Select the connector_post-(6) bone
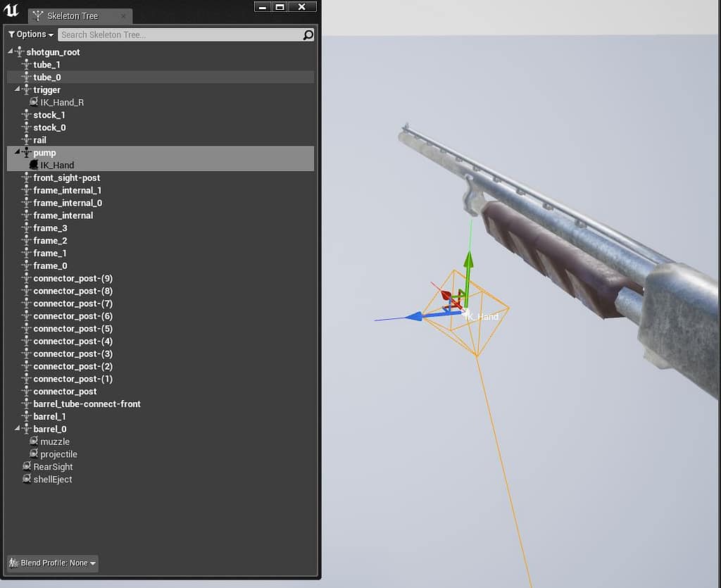 click(73, 316)
